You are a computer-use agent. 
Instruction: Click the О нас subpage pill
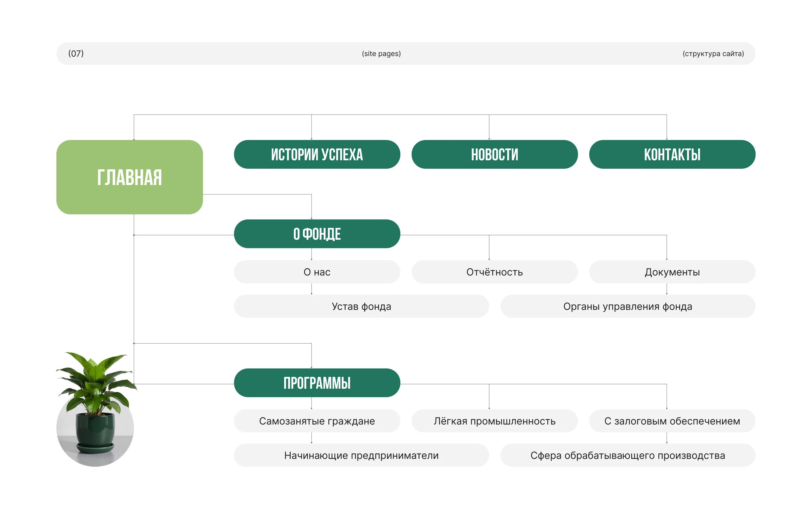(317, 272)
